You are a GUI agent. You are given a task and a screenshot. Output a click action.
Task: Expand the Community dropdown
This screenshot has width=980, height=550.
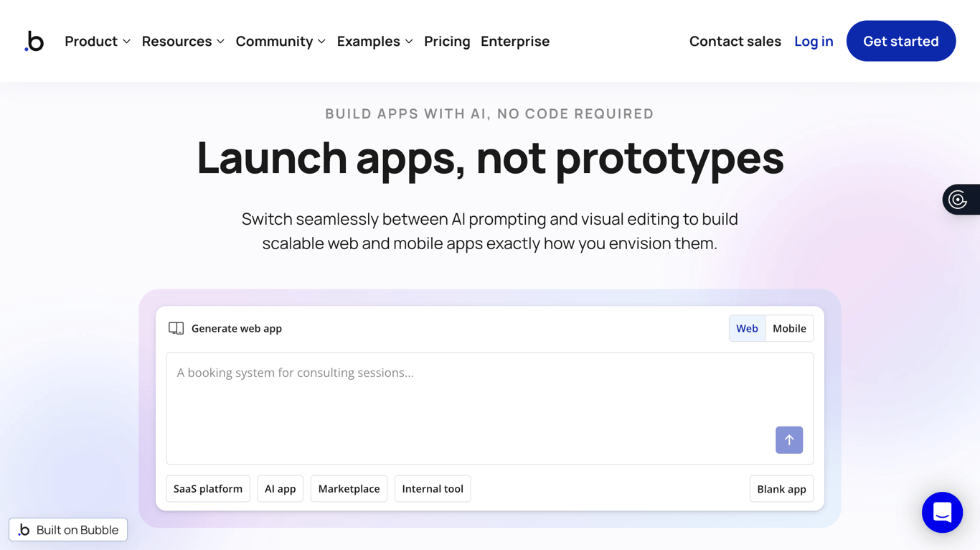[x=280, y=41]
